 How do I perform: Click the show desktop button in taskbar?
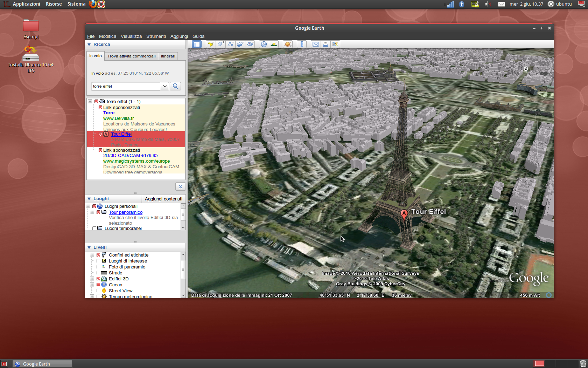click(4, 364)
